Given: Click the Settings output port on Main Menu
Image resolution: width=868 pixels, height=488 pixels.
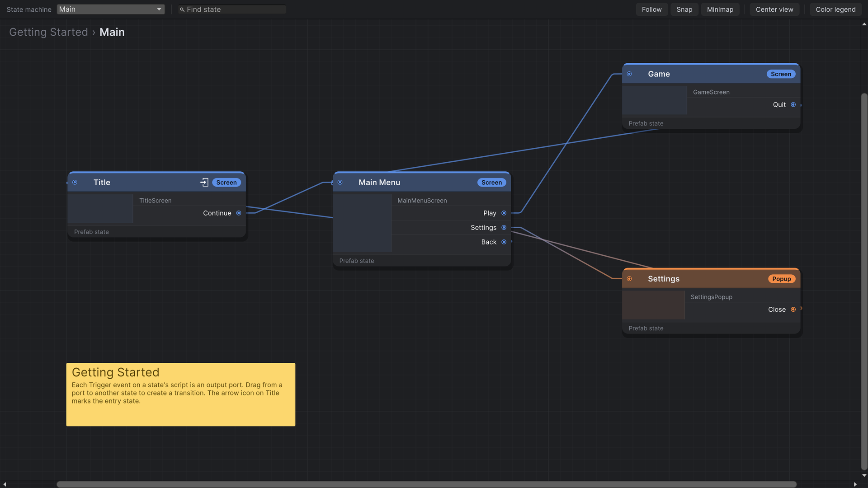Looking at the screenshot, I should [504, 228].
